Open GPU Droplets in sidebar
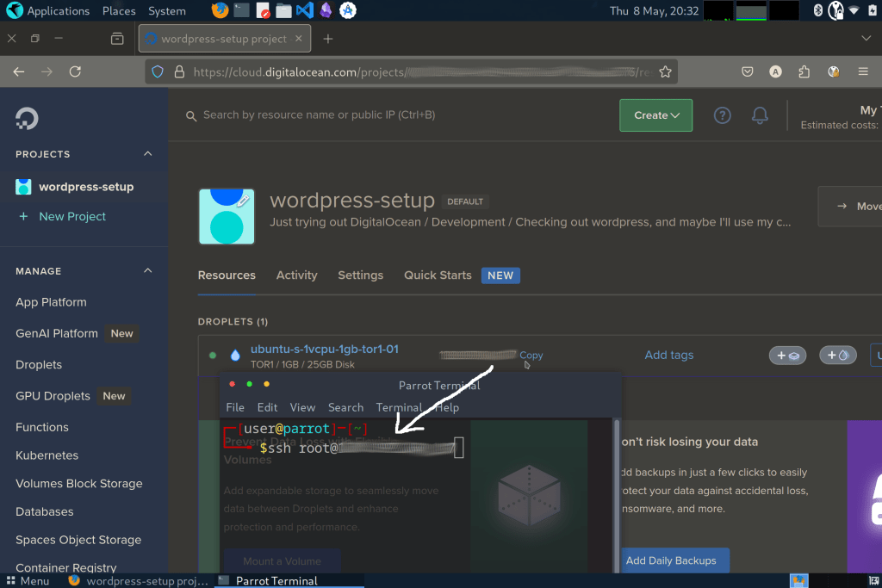This screenshot has height=588, width=882. 53,396
